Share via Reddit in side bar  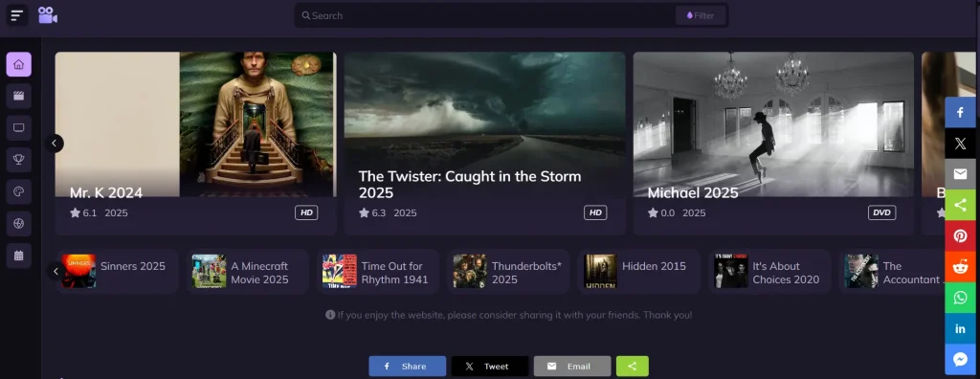click(961, 266)
